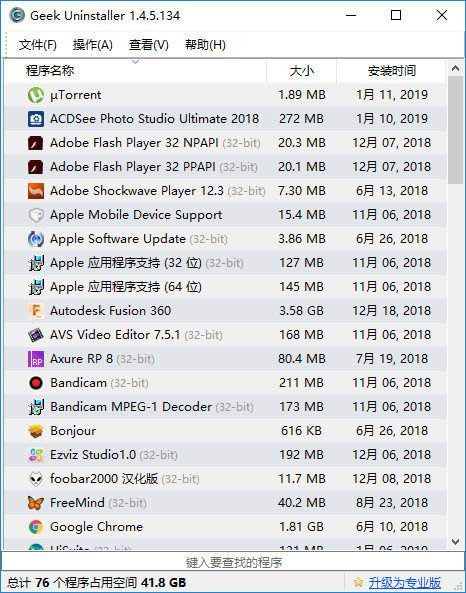Select the Bandicam red record icon
Screen dimensions: 466x593
(x=36, y=383)
